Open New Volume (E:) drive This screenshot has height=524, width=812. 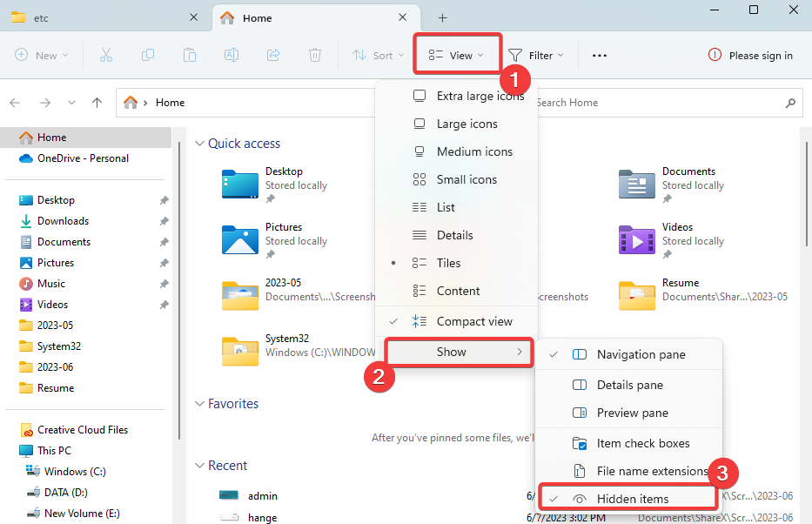82,514
